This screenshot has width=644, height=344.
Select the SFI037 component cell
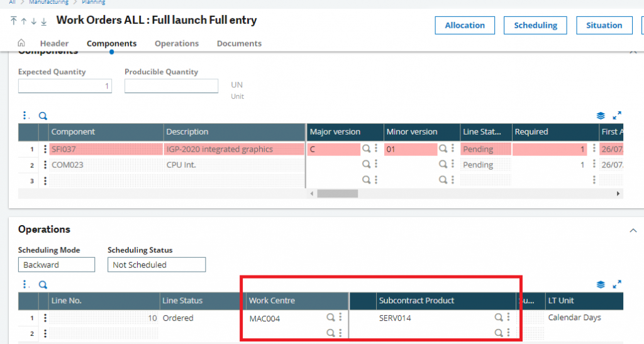(106, 149)
